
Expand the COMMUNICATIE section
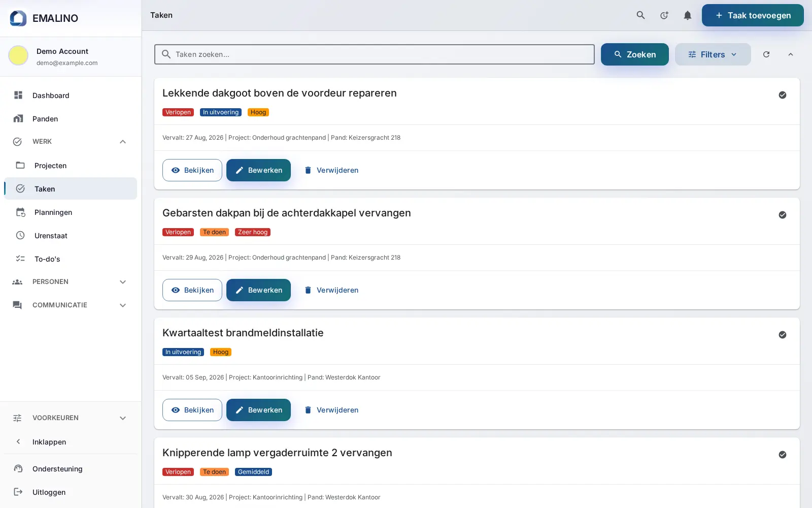(x=71, y=305)
